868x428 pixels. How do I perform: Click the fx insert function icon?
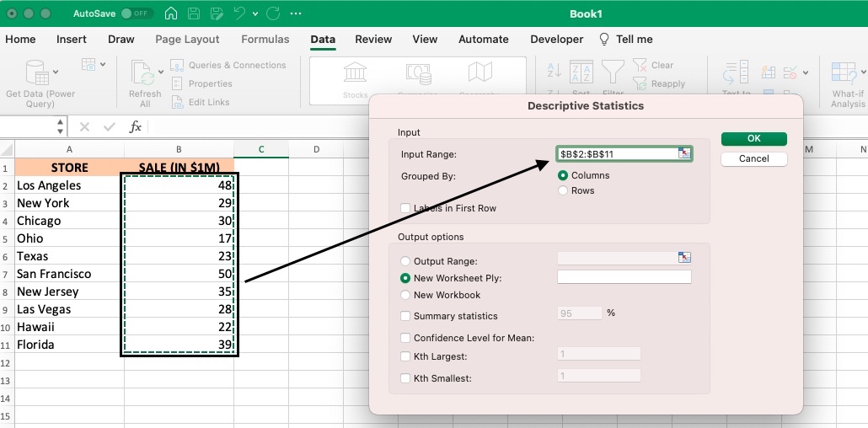point(136,127)
